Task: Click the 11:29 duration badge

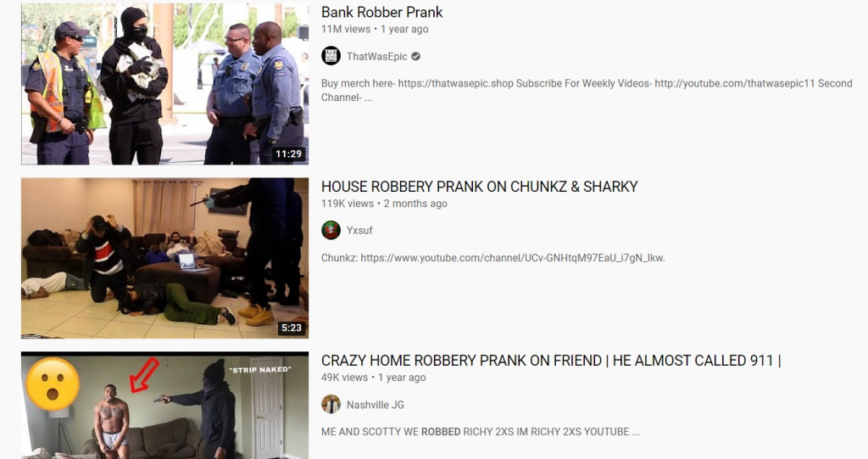Action: (x=288, y=154)
